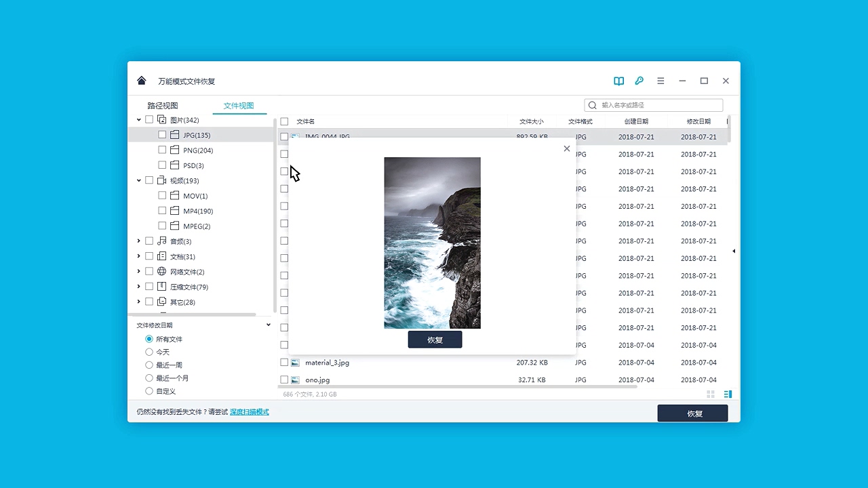This screenshot has width=868, height=488.
Task: Click the 音频 music note icon
Action: tap(162, 241)
